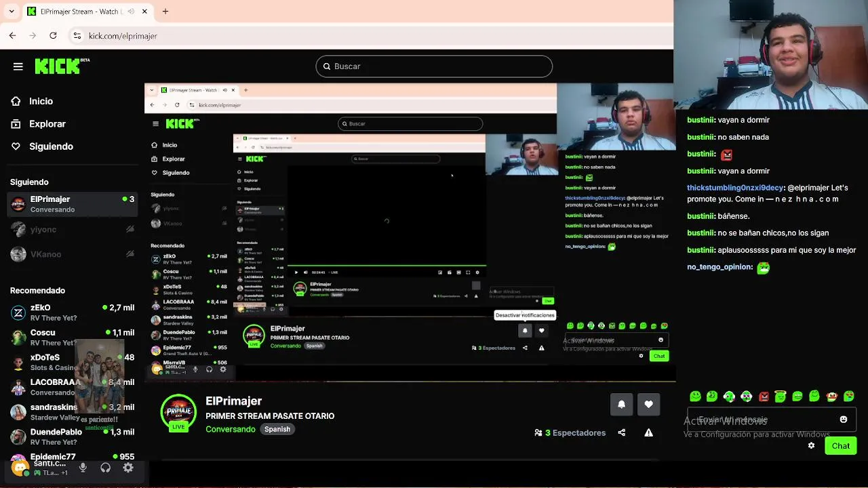This screenshot has height=488, width=868.
Task: Open the Kick hamburger sidebar menu
Action: [x=18, y=66]
